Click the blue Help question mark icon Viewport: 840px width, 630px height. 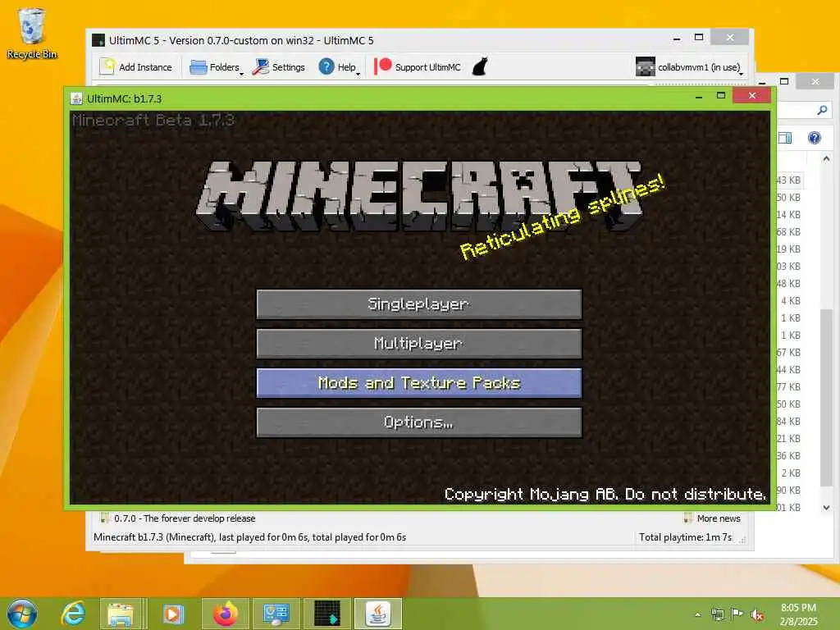click(x=326, y=66)
